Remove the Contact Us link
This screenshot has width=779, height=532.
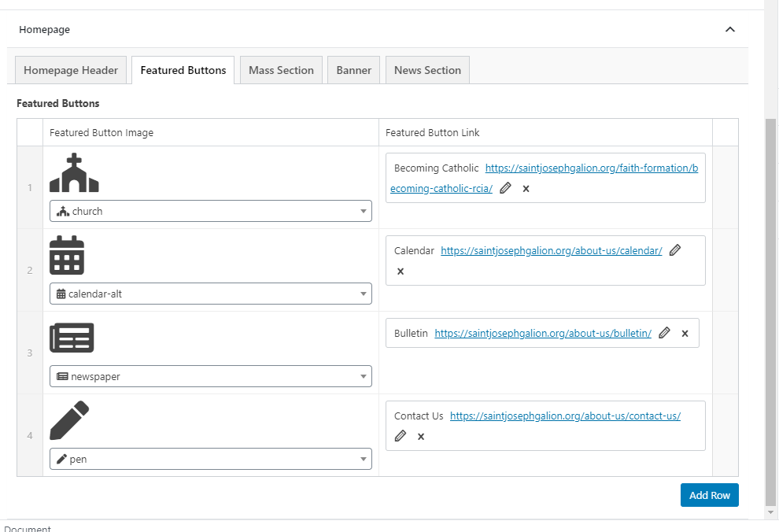[x=421, y=437]
